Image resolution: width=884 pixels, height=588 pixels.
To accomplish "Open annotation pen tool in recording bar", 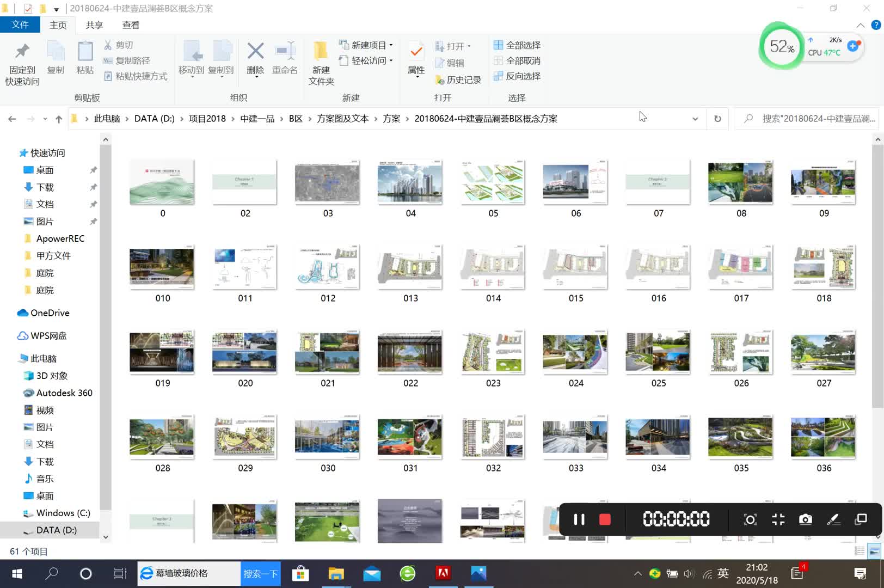I will 834,519.
